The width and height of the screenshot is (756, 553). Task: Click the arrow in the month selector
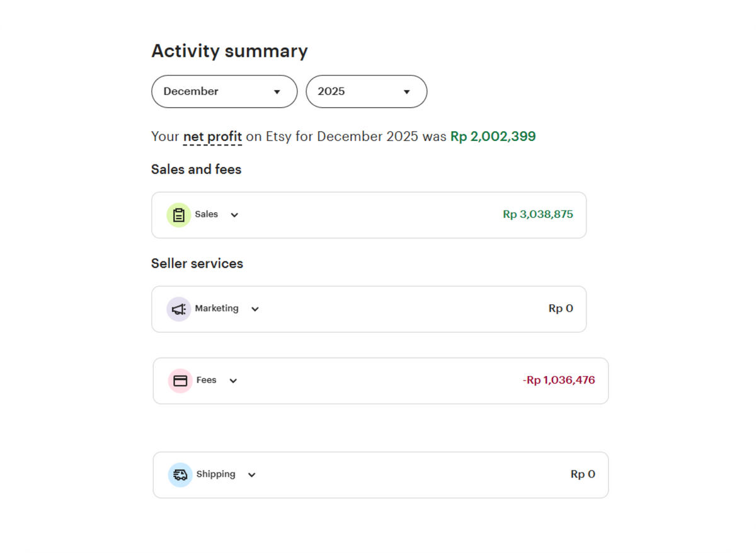click(277, 92)
